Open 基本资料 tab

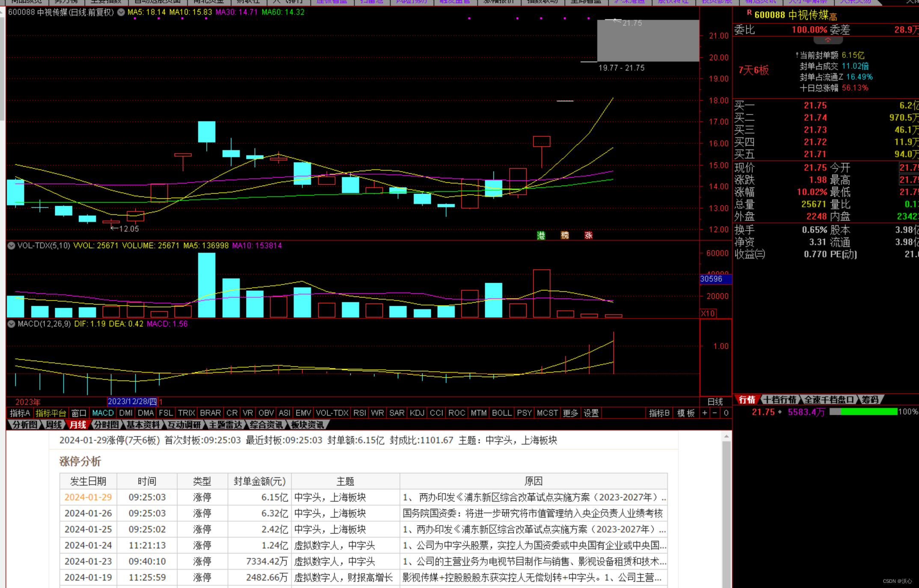tap(143, 425)
